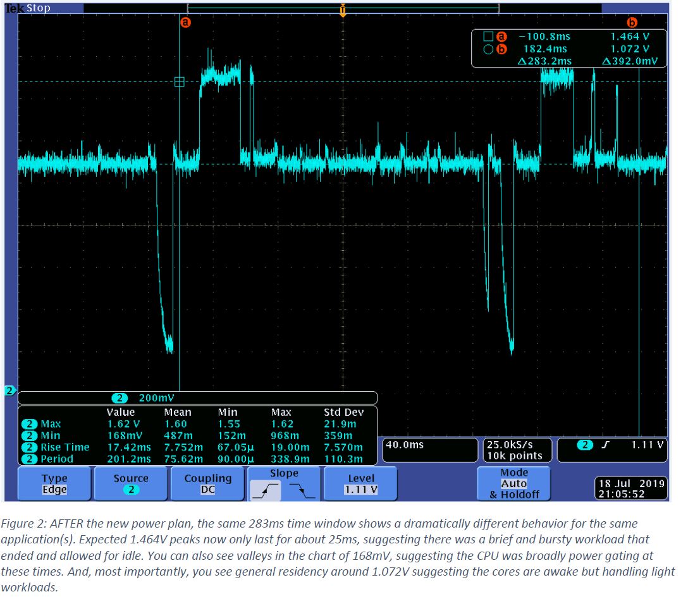Click the Max value 1.62 V
This screenshot has height=599, width=700.
pos(124,424)
